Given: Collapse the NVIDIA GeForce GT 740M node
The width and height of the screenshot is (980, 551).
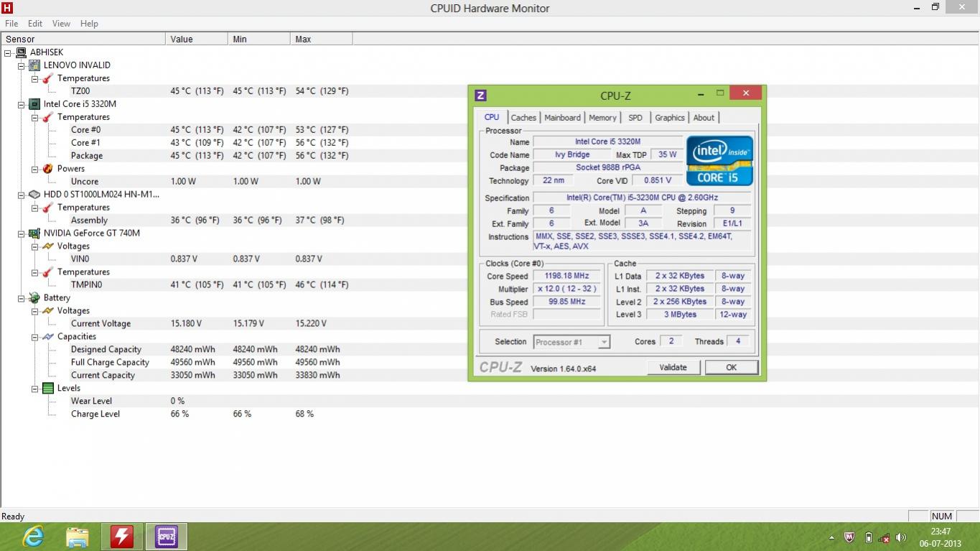Looking at the screenshot, I should pos(22,233).
